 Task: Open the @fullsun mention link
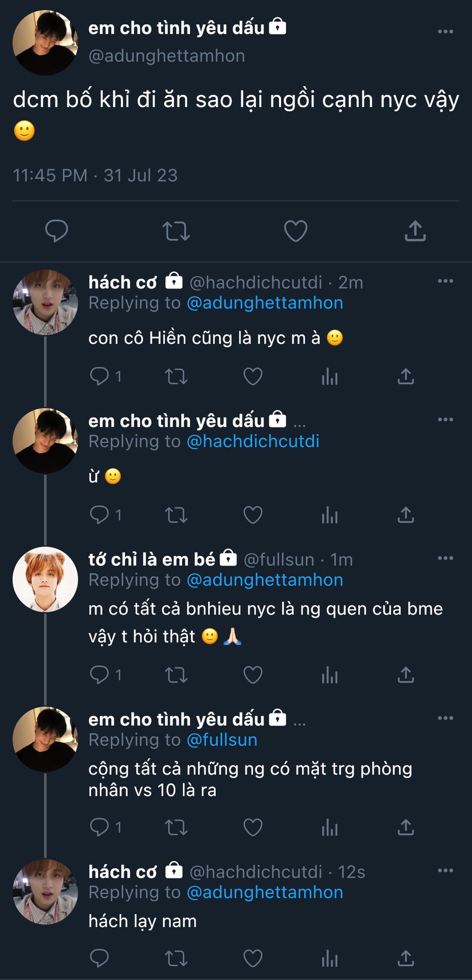(x=222, y=740)
